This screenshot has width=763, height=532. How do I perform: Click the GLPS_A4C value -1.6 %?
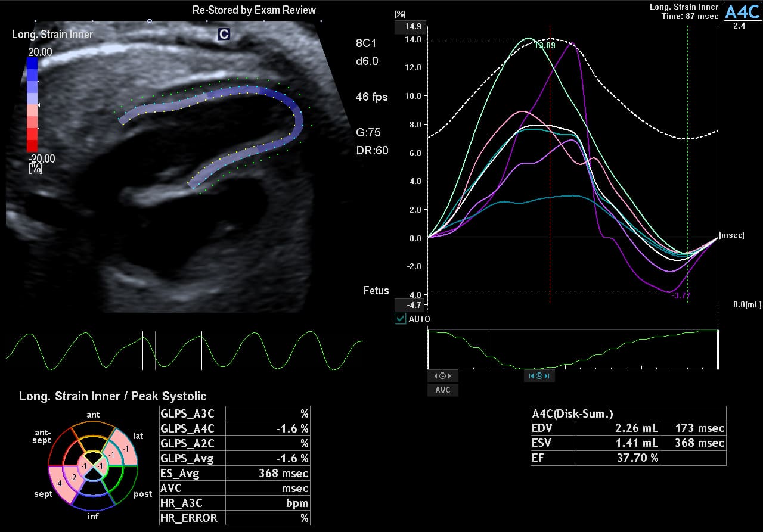268,429
